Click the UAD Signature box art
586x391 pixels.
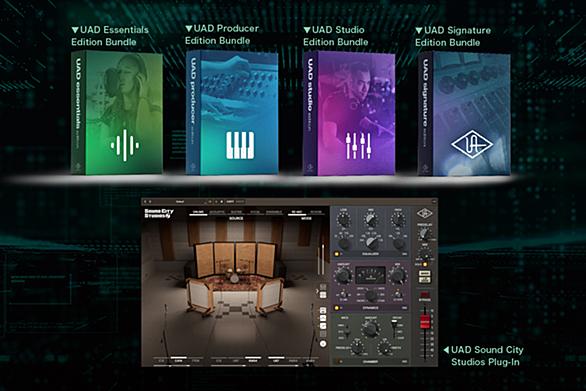(464, 114)
